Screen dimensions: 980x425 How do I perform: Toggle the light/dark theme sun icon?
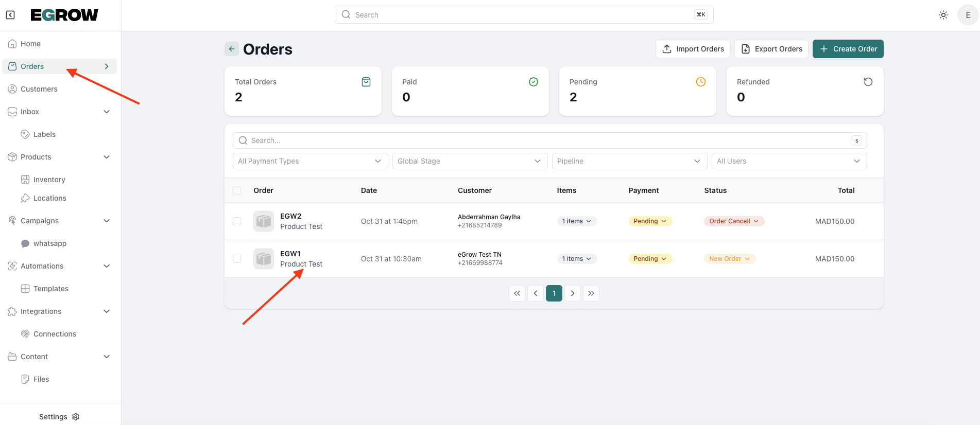coord(943,15)
